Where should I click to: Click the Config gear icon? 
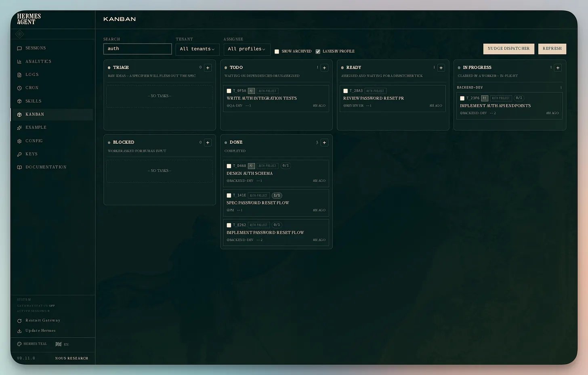point(19,141)
